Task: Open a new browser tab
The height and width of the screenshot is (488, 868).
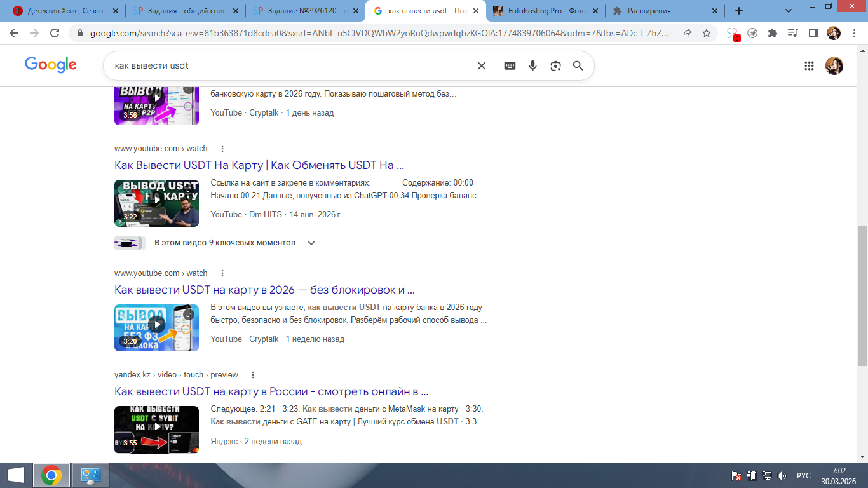Action: pos(738,11)
